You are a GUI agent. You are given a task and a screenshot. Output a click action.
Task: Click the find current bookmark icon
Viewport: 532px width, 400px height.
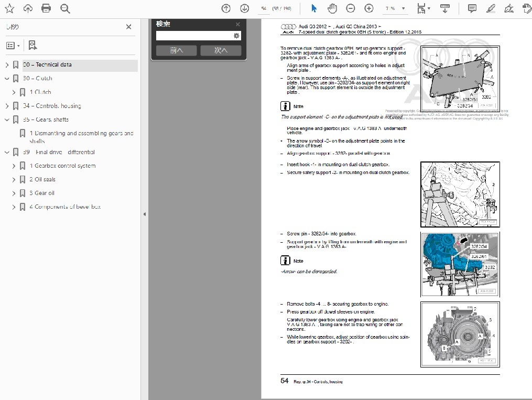32,45
